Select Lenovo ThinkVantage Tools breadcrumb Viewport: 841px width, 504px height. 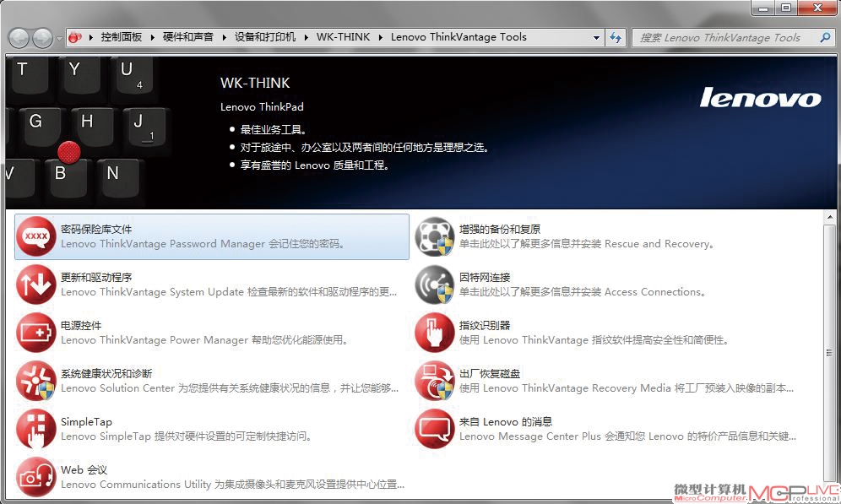pyautogui.click(x=458, y=37)
